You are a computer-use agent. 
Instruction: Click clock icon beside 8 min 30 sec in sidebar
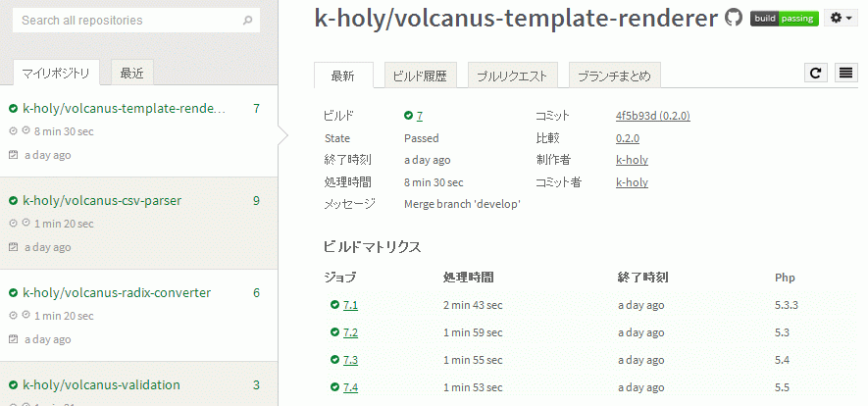(26, 131)
